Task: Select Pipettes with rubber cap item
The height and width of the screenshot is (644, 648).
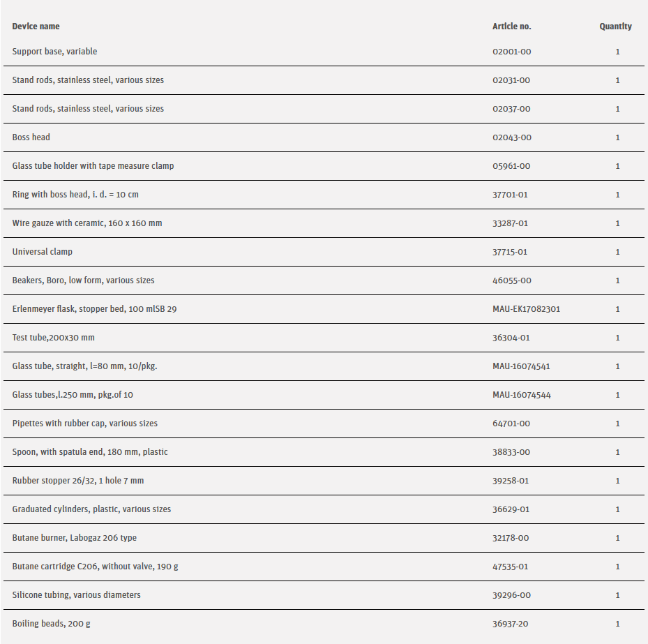Action: pyautogui.click(x=84, y=424)
